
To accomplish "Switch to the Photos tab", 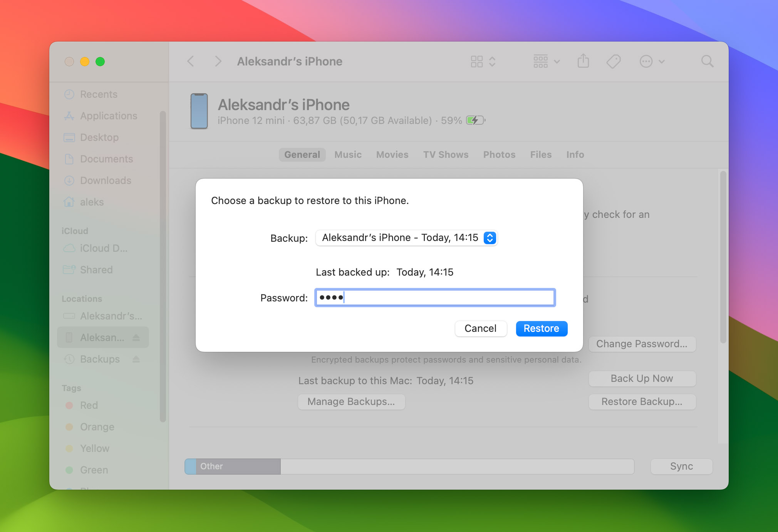I will click(x=499, y=155).
